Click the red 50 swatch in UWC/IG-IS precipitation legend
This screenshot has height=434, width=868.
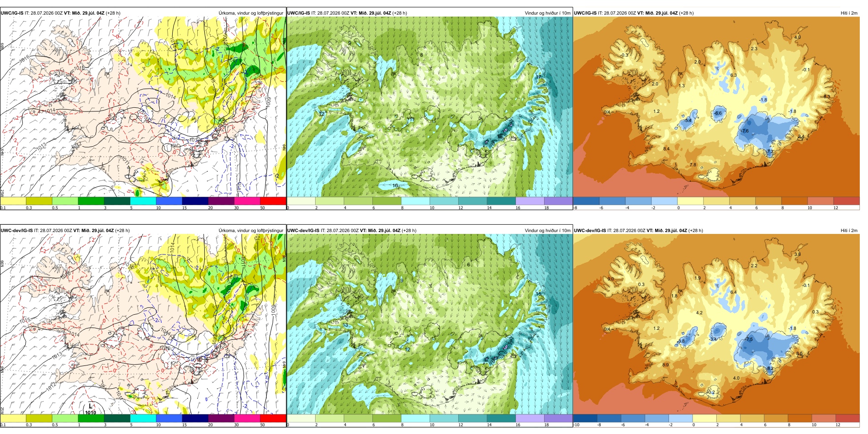coord(273,201)
